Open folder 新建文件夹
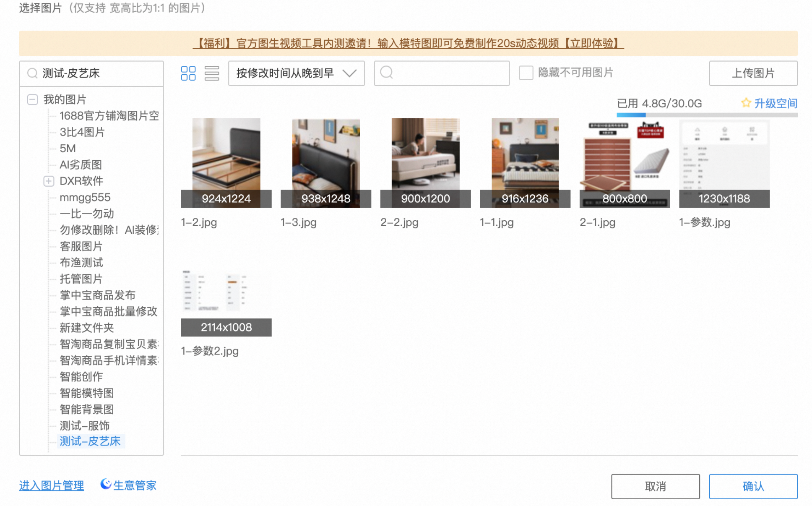The width and height of the screenshot is (812, 506). [86, 328]
